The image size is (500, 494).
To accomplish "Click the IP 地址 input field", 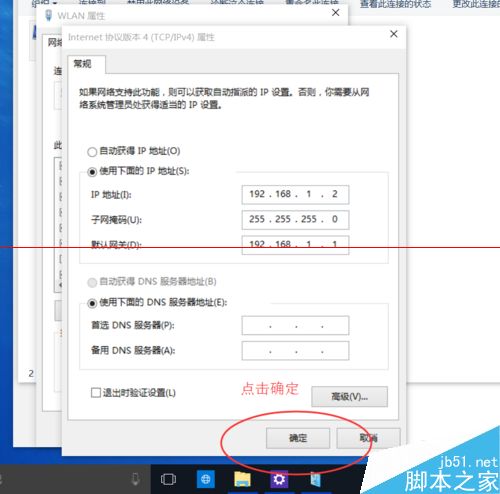I will (295, 194).
